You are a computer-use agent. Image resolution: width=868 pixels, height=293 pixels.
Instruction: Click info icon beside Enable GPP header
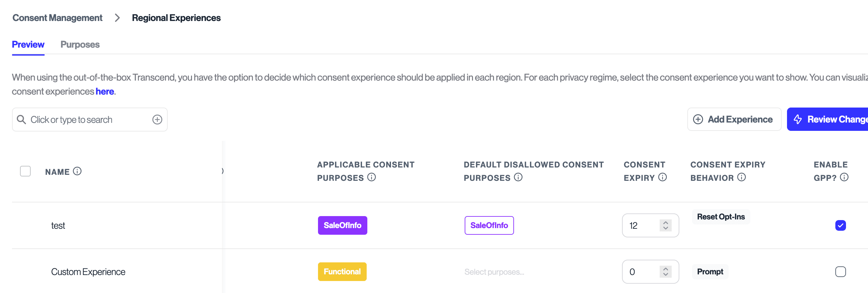[844, 177]
